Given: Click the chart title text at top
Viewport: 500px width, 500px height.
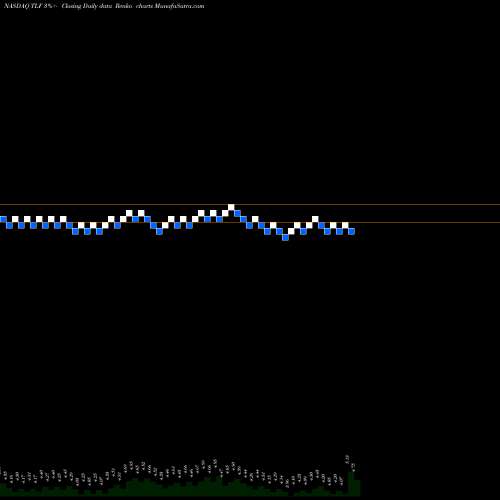Looking at the screenshot, I should [x=104, y=6].
